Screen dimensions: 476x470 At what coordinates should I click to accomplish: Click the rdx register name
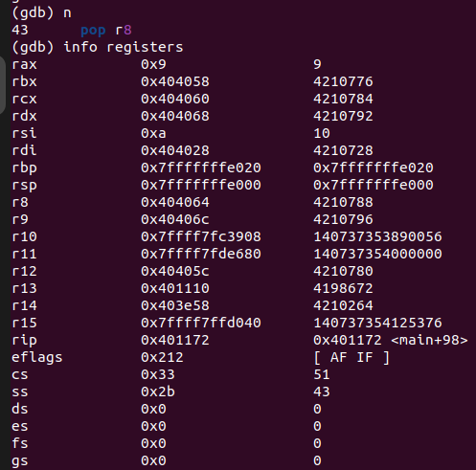pyautogui.click(x=24, y=116)
